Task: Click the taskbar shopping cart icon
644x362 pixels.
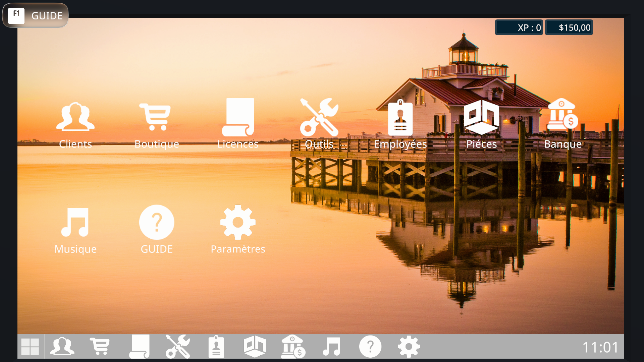Action: point(100,347)
